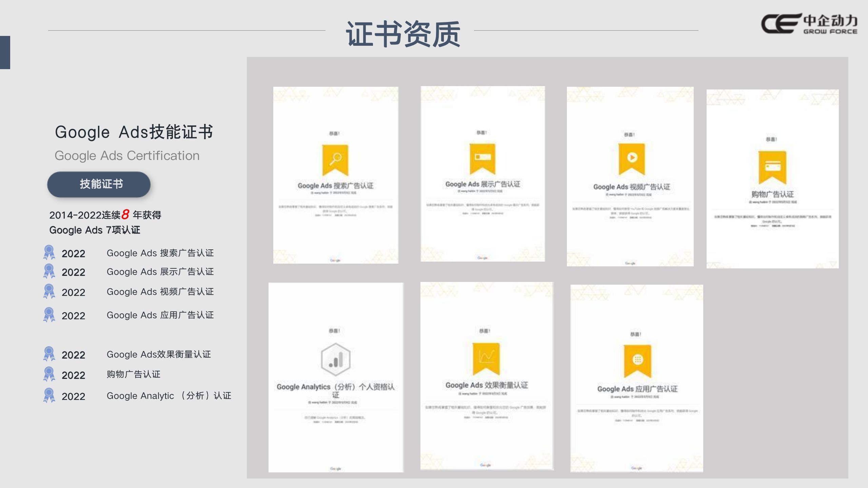Click the 2014-2022连续8年获得 text line

105,215
